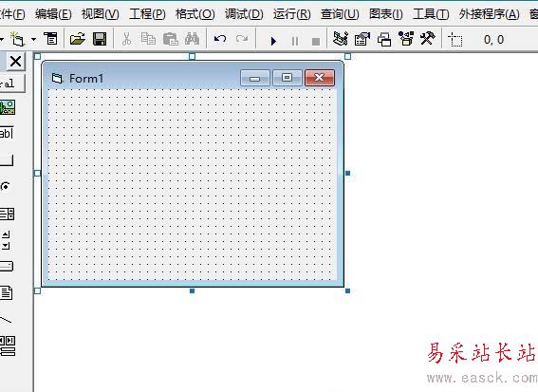Click the Open Project folder icon
The image size is (538, 392).
(78, 39)
